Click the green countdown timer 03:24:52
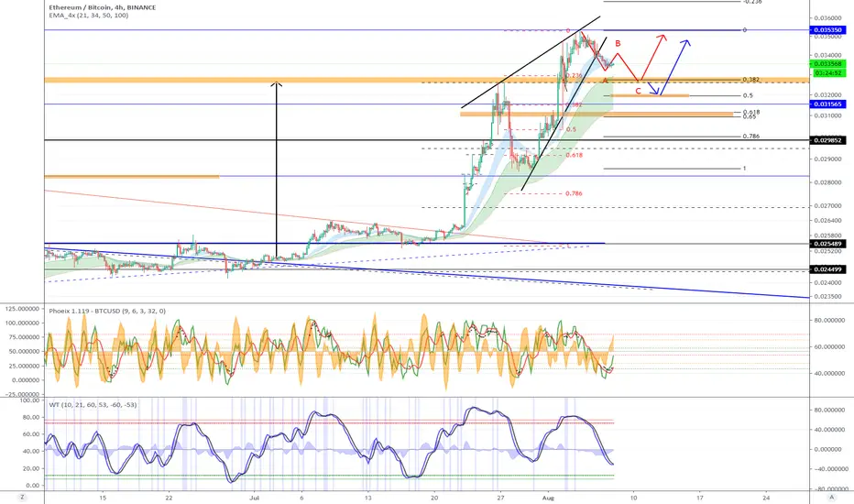854x504 pixels. click(x=827, y=72)
